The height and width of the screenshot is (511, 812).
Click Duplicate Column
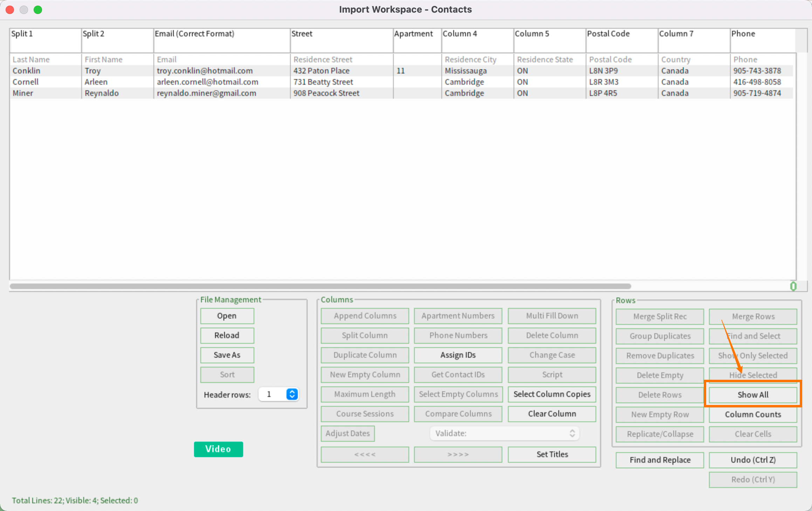[365, 355]
